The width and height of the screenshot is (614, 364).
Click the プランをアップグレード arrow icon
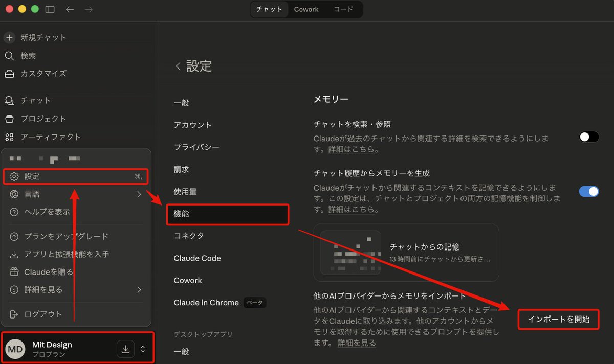[14, 236]
